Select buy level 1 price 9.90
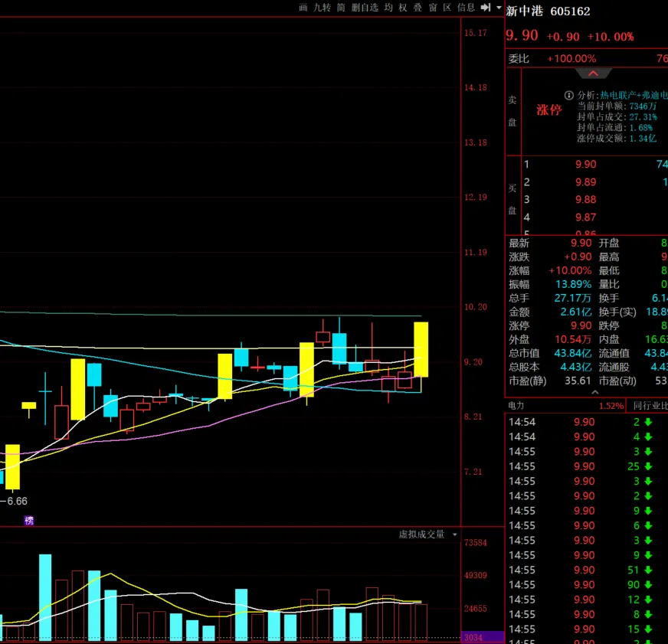 point(586,164)
